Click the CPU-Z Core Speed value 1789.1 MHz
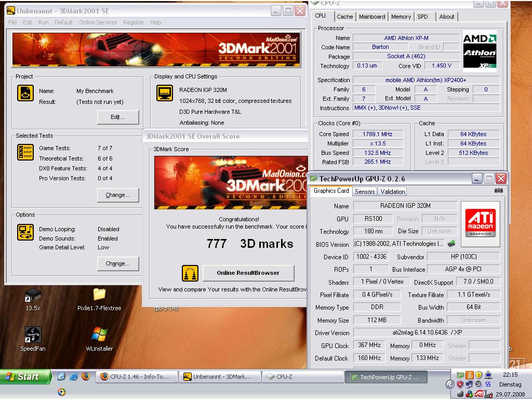 [378, 135]
